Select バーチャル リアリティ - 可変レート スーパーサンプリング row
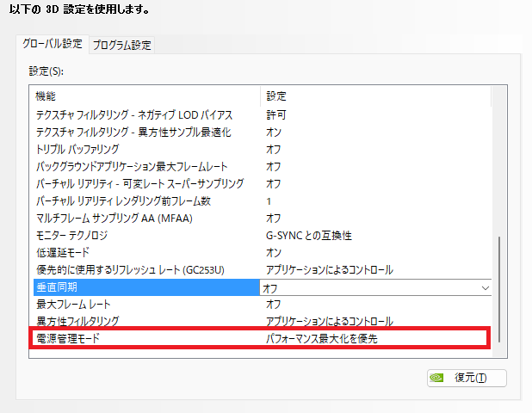The height and width of the screenshot is (413, 532). [x=263, y=184]
